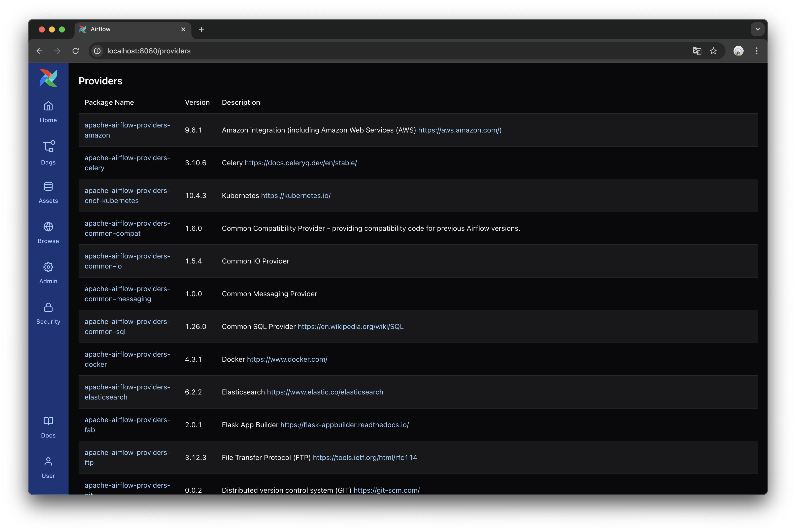Click version 9.6.1 cell
This screenshot has height=532, width=796.
(x=193, y=130)
